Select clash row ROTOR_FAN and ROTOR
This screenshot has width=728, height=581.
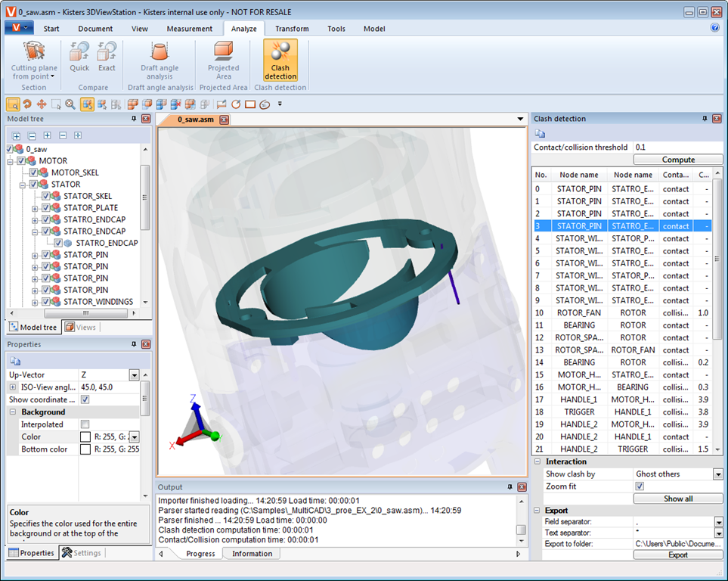click(621, 312)
